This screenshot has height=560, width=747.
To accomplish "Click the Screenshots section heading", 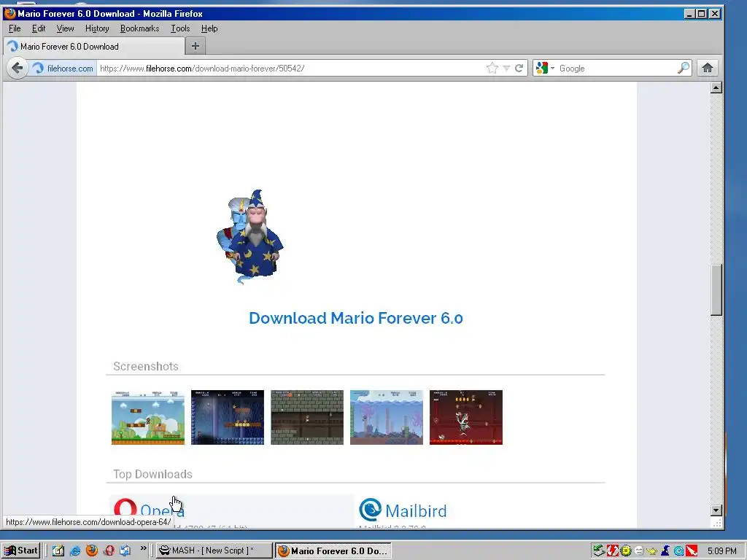I will click(x=146, y=366).
